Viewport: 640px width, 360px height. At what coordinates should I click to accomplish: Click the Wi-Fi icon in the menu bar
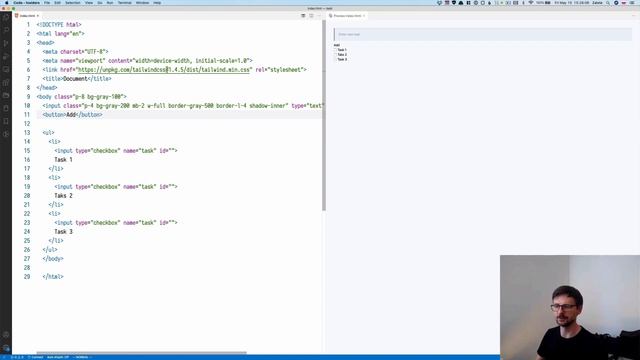531,3
